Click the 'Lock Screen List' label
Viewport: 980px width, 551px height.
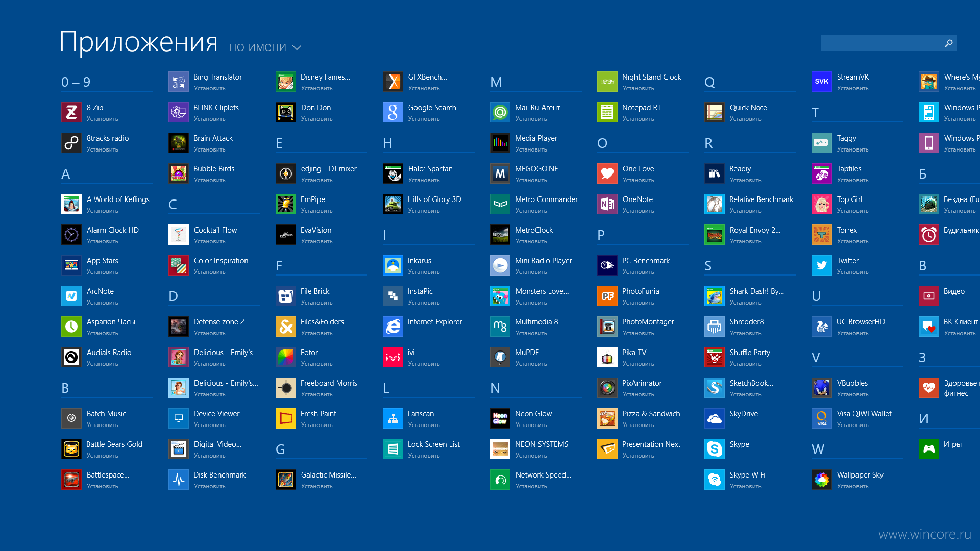point(434,444)
